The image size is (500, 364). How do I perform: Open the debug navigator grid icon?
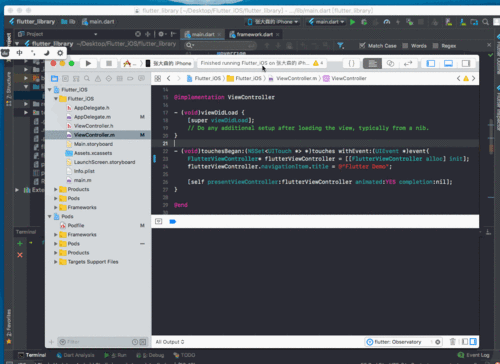120,78
